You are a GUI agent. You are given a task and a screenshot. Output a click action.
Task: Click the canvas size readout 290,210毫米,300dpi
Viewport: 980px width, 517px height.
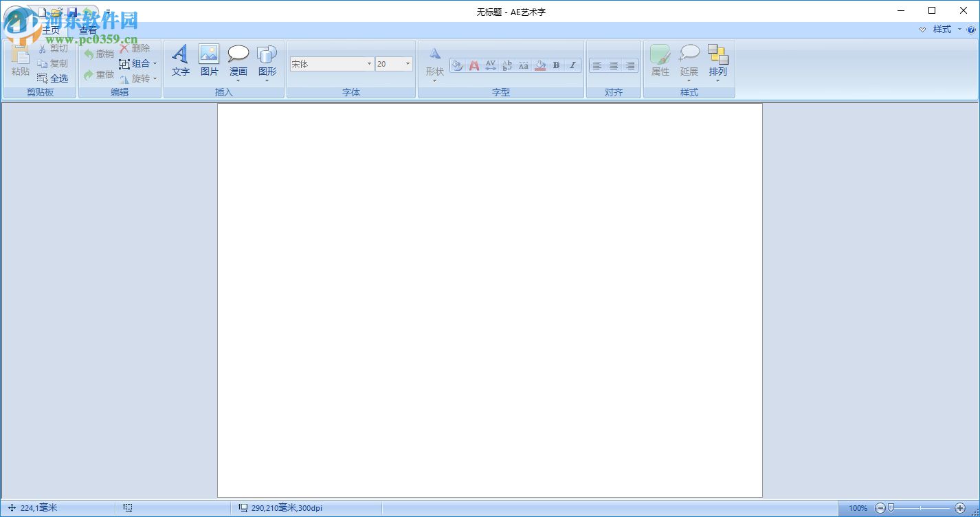click(x=287, y=508)
